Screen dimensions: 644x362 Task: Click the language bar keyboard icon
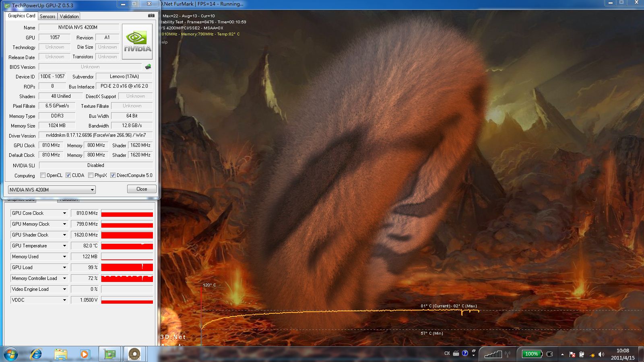pyautogui.click(x=456, y=354)
